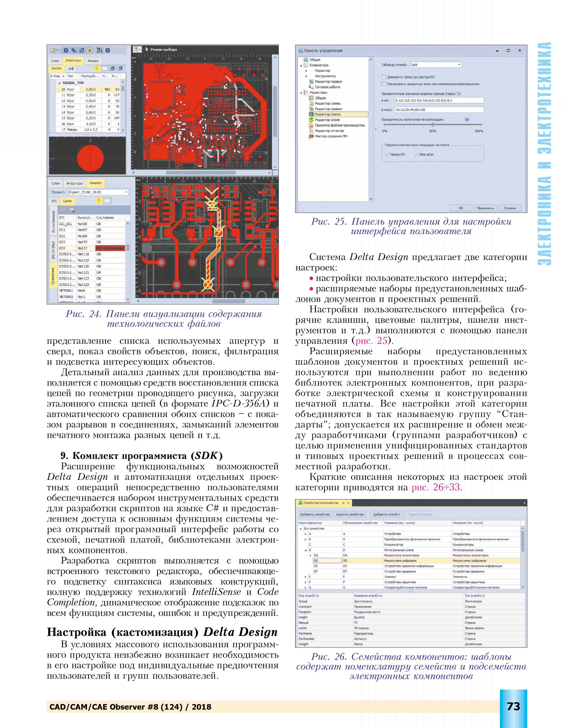Switch to the Слои tab above Gerber
The width and height of the screenshot is (563, 728).
pos(55,61)
